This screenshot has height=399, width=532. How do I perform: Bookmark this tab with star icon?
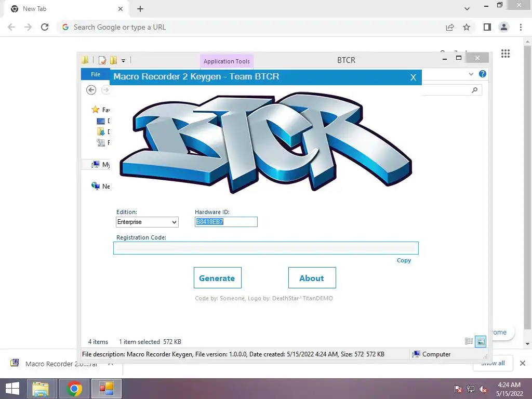(467, 27)
